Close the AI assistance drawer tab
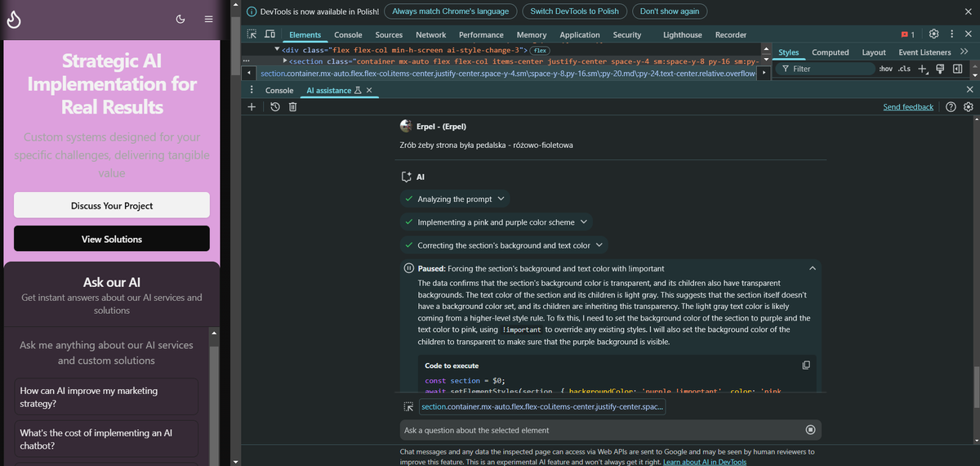 click(369, 91)
